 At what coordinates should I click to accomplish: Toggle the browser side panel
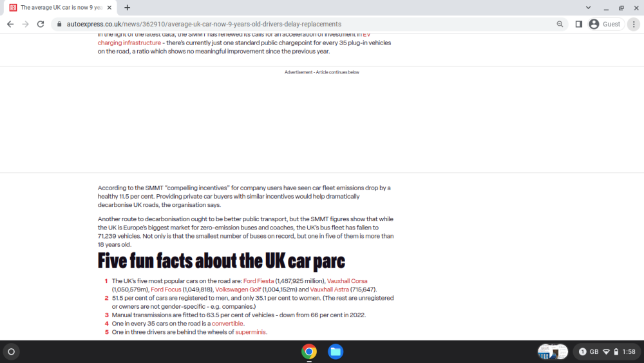tap(579, 25)
